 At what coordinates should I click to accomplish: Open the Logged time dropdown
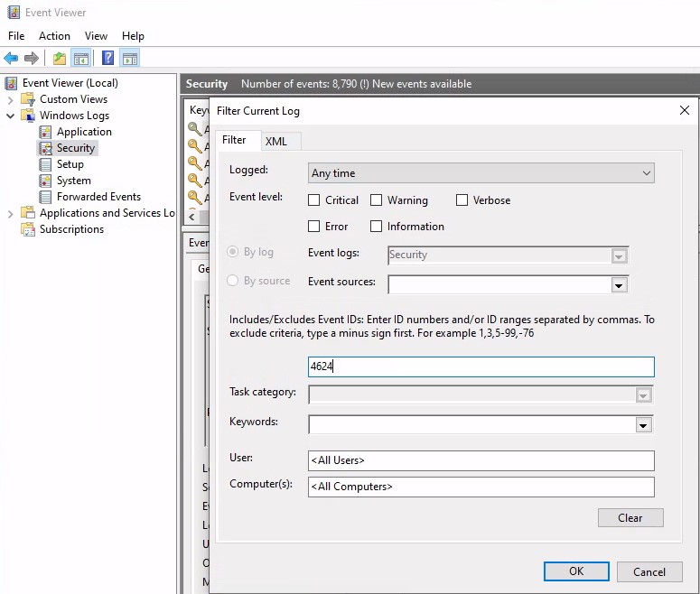pyautogui.click(x=481, y=173)
